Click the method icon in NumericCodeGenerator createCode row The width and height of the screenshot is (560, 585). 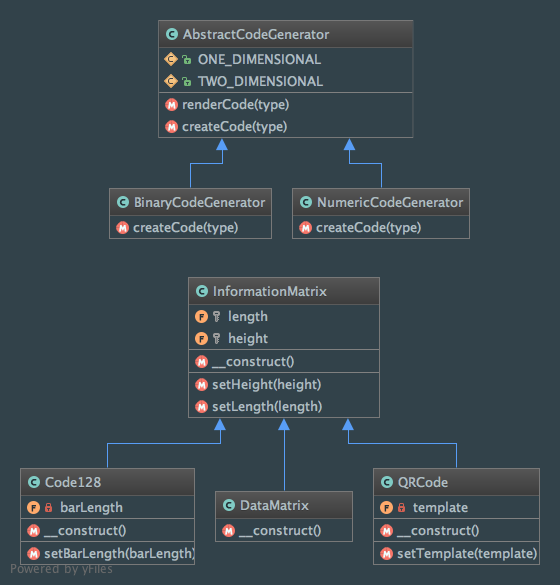[306, 228]
